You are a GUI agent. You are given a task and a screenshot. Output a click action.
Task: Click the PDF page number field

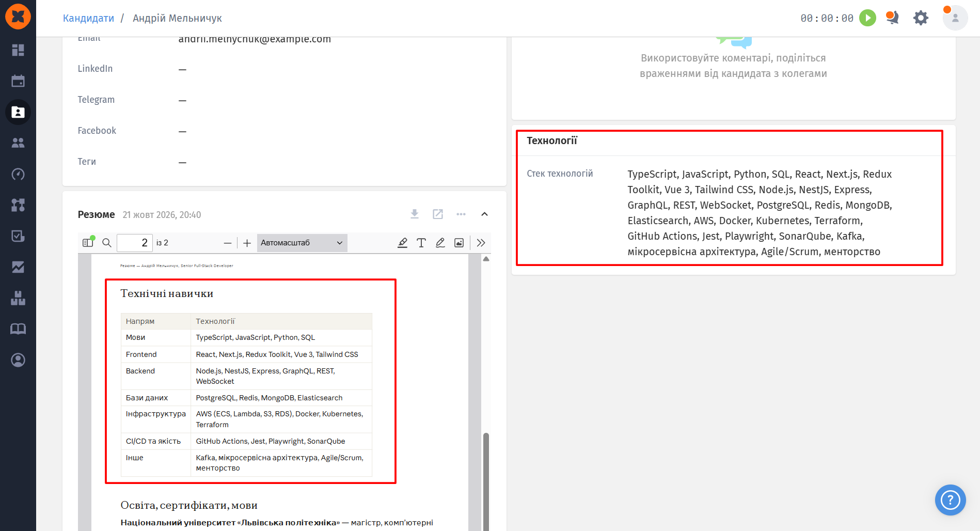tap(135, 243)
